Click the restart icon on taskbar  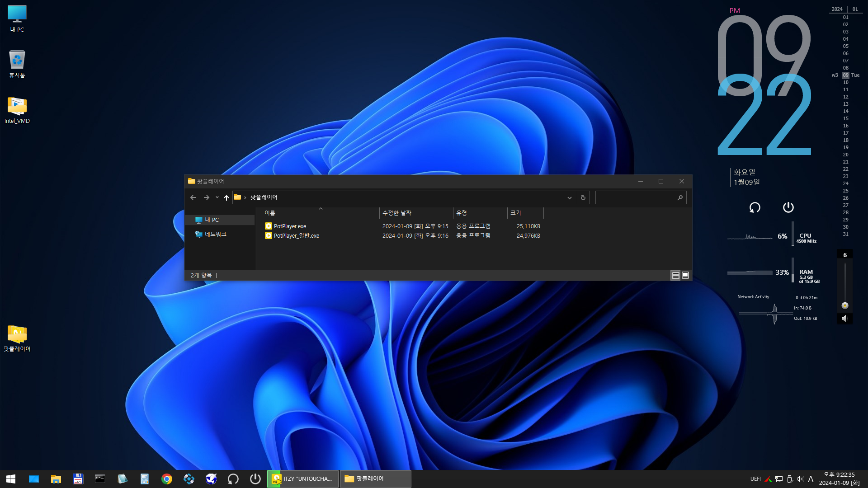click(x=233, y=479)
